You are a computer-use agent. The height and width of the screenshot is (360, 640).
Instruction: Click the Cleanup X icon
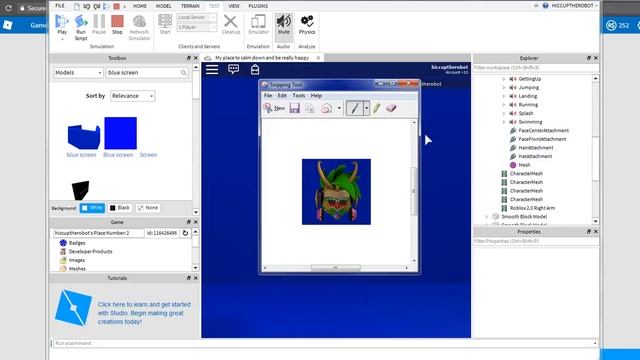tap(231, 21)
